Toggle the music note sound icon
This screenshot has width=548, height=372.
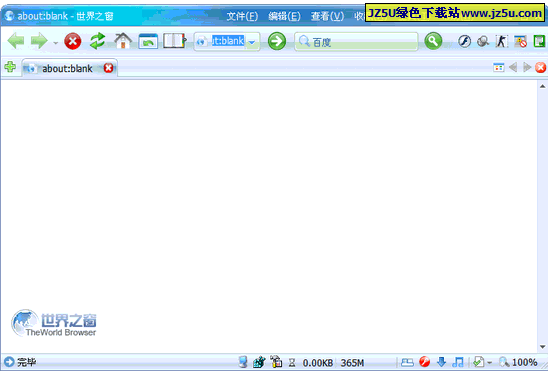(458, 362)
